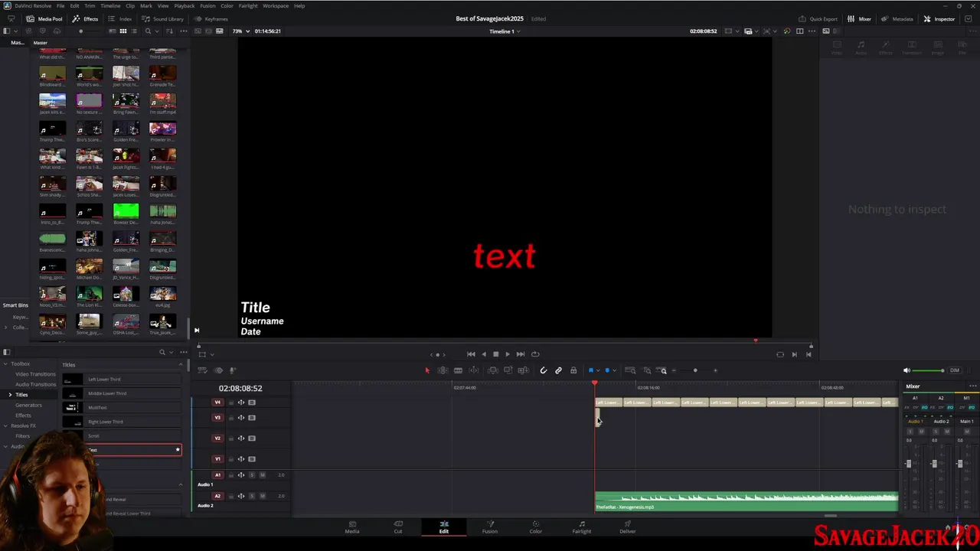Image resolution: width=980 pixels, height=551 pixels.
Task: Play timeline in reverse
Action: pyautogui.click(x=483, y=354)
